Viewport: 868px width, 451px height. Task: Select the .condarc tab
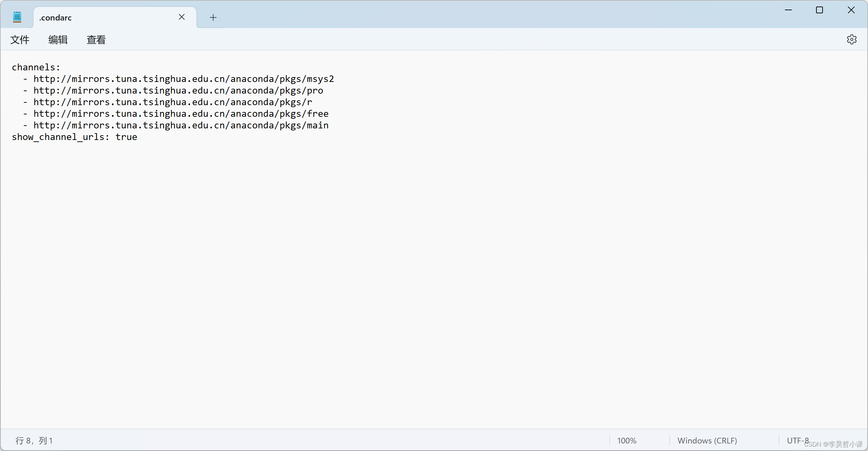(x=103, y=18)
